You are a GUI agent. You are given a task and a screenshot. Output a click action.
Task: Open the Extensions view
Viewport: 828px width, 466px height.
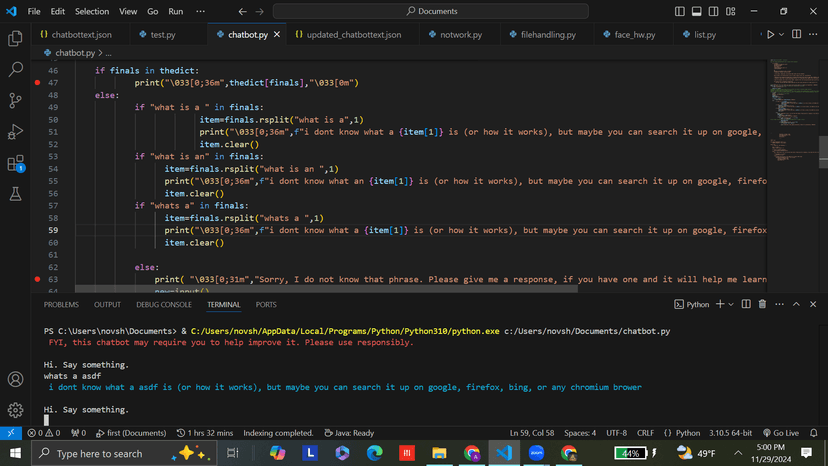point(15,163)
